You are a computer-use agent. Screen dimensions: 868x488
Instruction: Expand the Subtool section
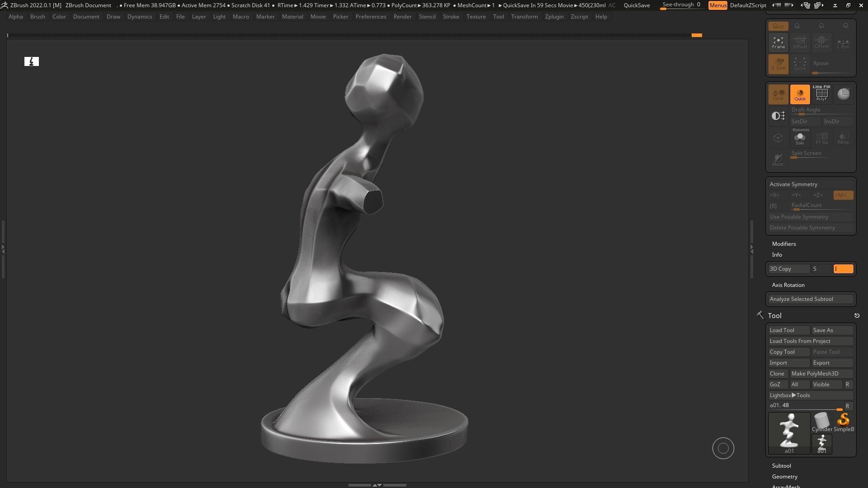(781, 466)
